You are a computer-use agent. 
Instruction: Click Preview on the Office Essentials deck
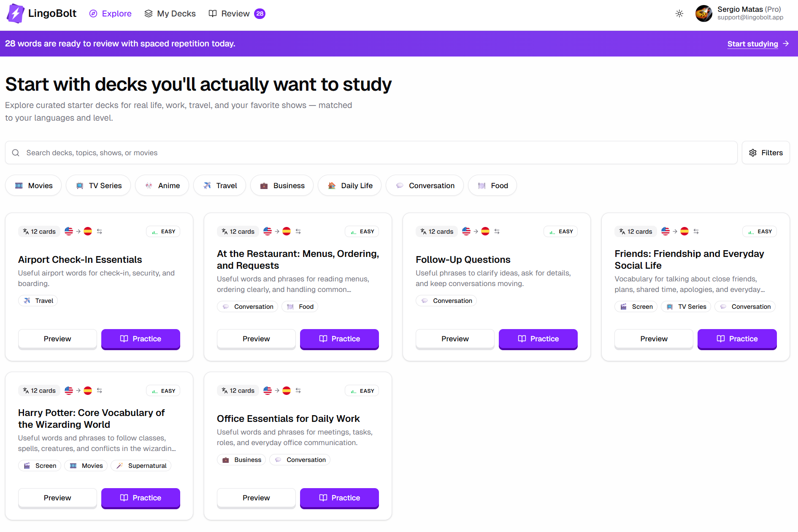pyautogui.click(x=256, y=498)
